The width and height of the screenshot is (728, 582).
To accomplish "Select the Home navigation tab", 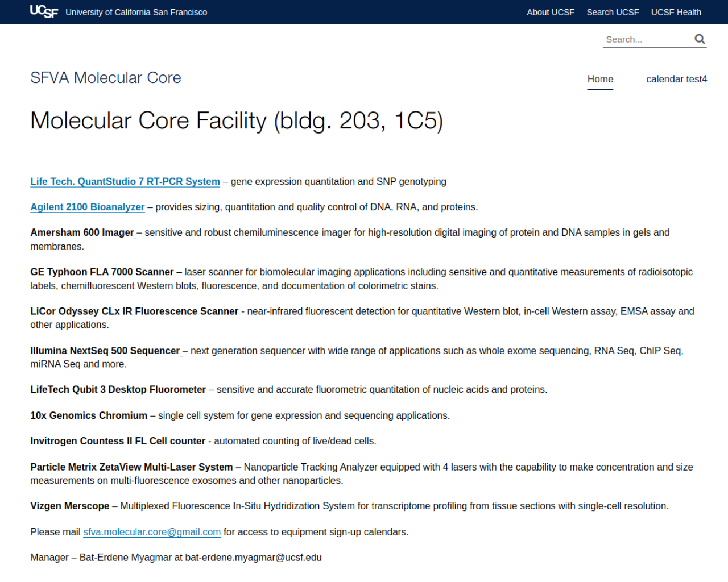I will 600,79.
